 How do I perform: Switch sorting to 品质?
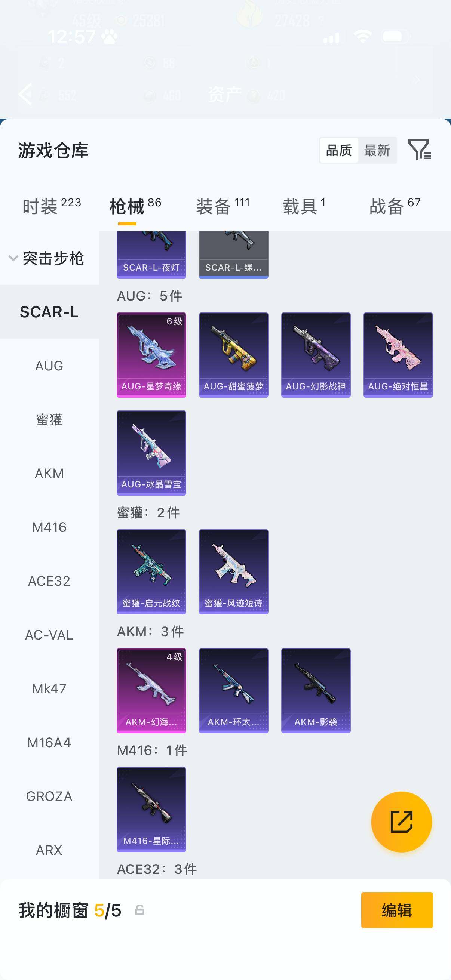pos(339,150)
